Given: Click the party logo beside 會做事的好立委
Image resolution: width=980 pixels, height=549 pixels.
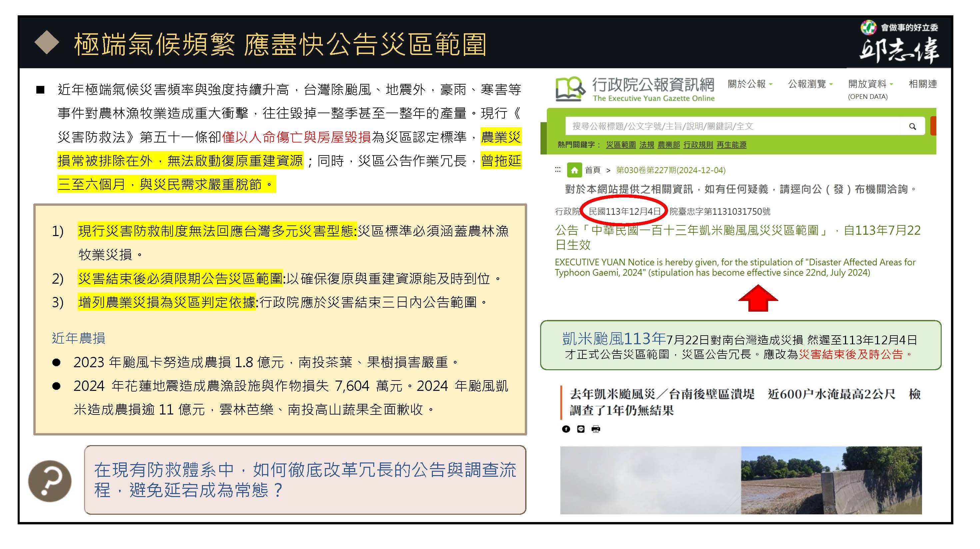Looking at the screenshot, I should click(x=868, y=27).
